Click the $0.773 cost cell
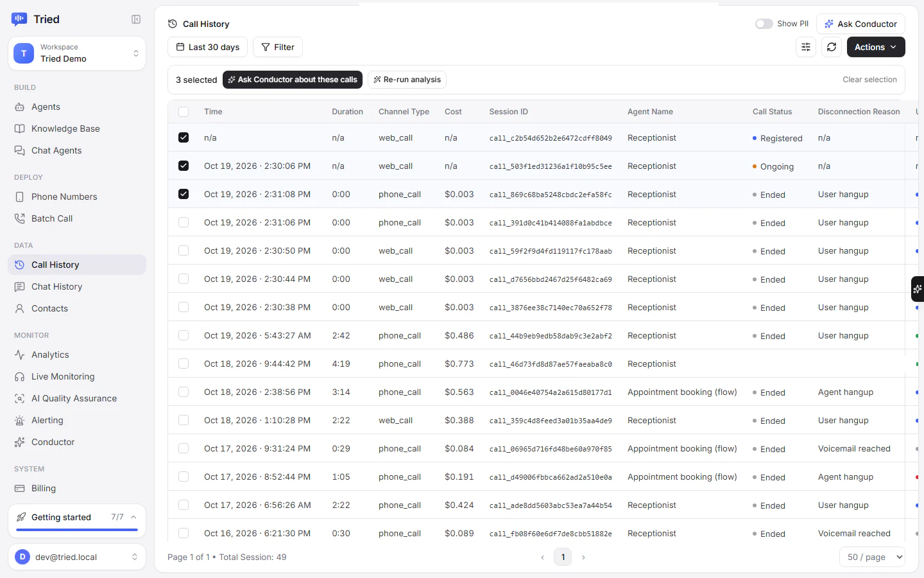 click(x=459, y=363)
